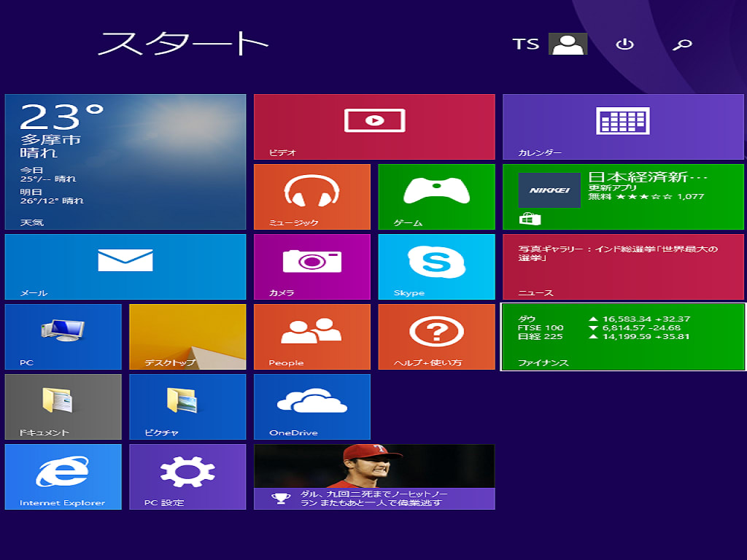Click the TS user name

[526, 44]
